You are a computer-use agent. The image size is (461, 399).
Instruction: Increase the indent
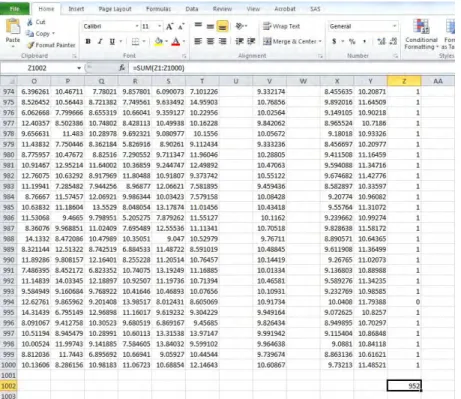(251, 41)
